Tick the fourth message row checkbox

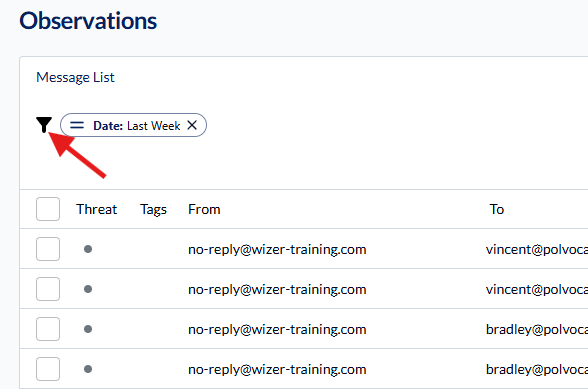[x=48, y=369]
